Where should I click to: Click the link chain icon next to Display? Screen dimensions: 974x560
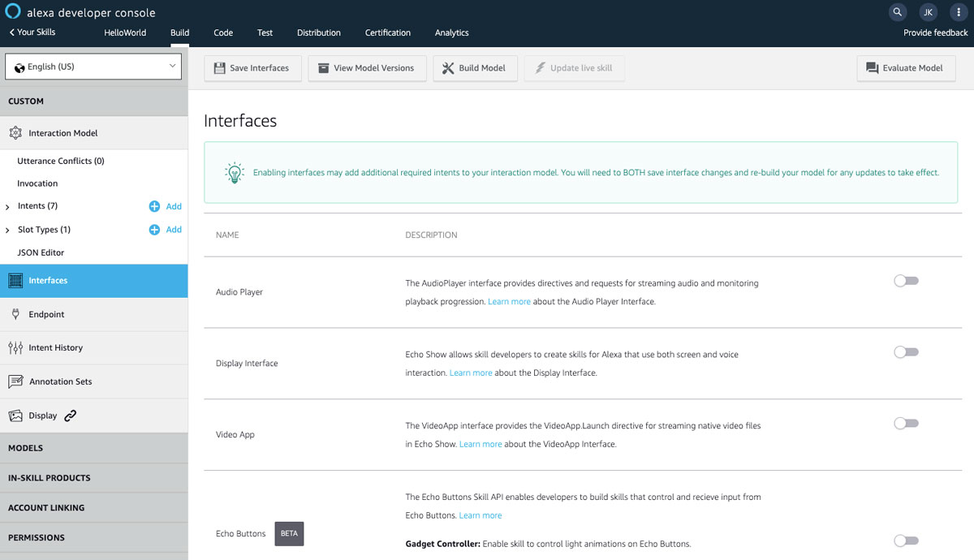tap(70, 416)
